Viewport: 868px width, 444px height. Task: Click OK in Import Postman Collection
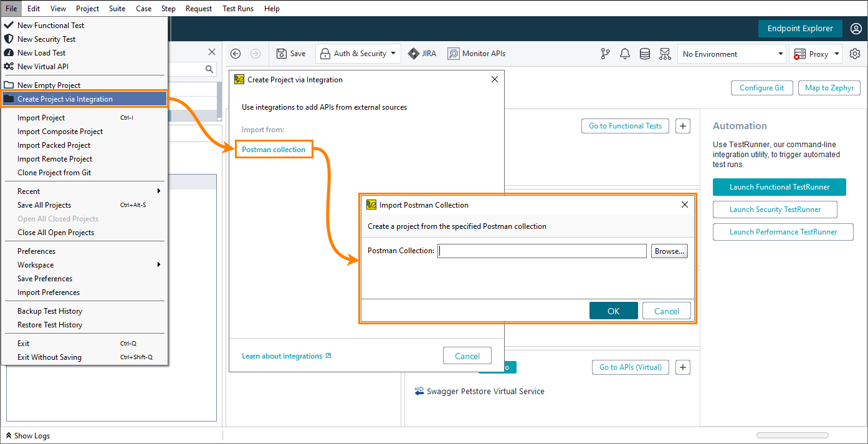click(614, 311)
